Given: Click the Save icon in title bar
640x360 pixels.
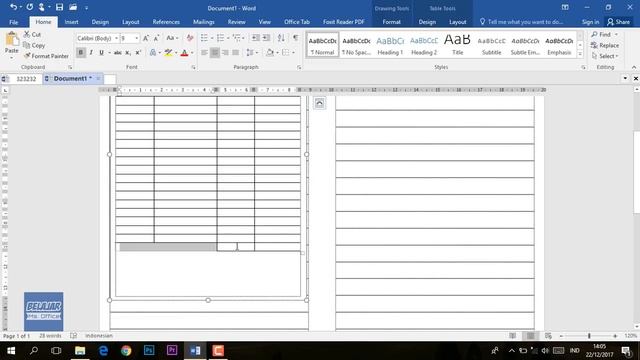Looking at the screenshot, I should coord(60,7).
